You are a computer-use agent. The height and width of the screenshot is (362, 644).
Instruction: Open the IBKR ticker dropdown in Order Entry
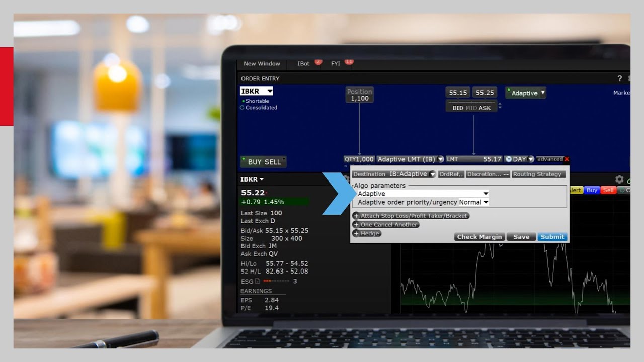pyautogui.click(x=257, y=91)
